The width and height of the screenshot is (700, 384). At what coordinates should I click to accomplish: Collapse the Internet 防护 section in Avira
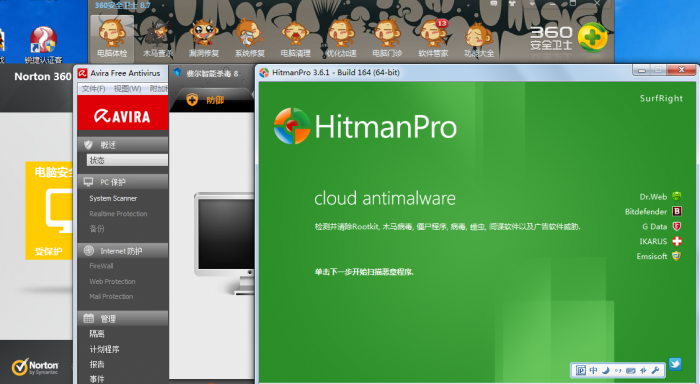(x=123, y=250)
